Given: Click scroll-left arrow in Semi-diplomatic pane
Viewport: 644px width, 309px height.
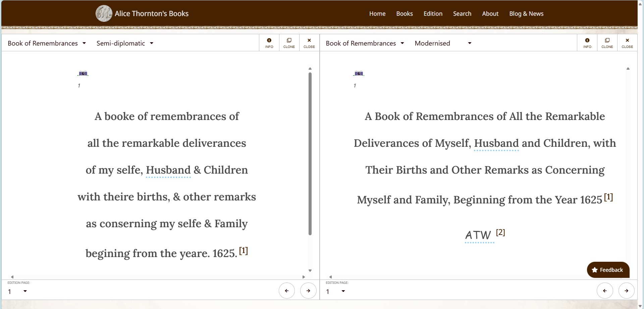Looking at the screenshot, I should [12, 277].
